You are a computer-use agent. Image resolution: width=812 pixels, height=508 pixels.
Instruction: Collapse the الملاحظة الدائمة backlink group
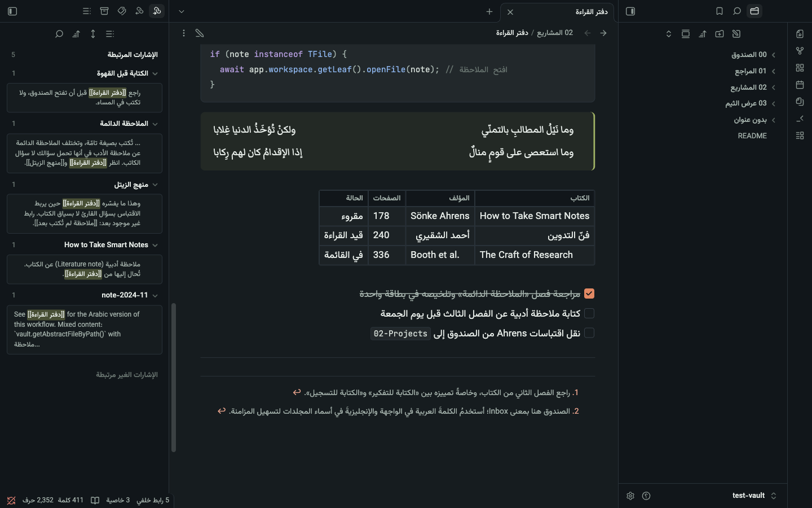(155, 124)
